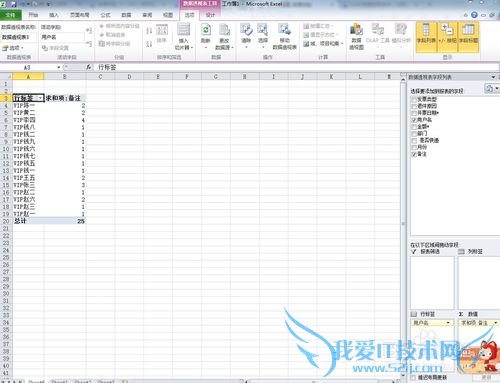Open the Name Box dropdown arrow
The image size is (500, 383).
click(x=59, y=67)
